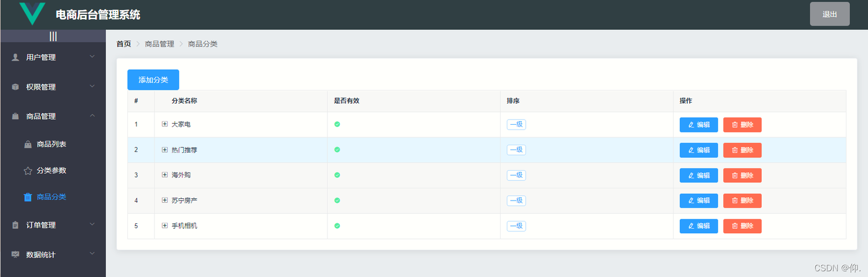Click the 添加分类 button
The image size is (868, 277).
(x=153, y=80)
